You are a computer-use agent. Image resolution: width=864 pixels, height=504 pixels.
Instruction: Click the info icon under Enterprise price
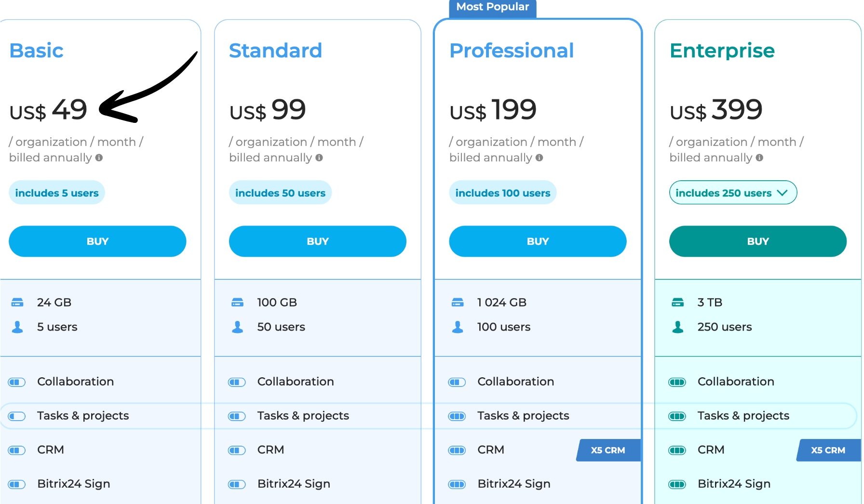click(759, 158)
